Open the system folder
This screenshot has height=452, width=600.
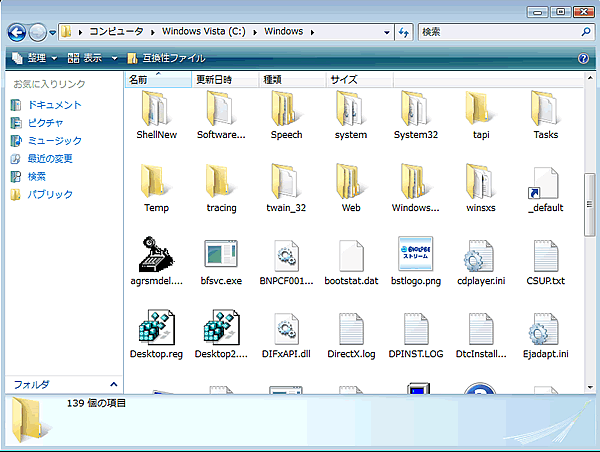351,115
